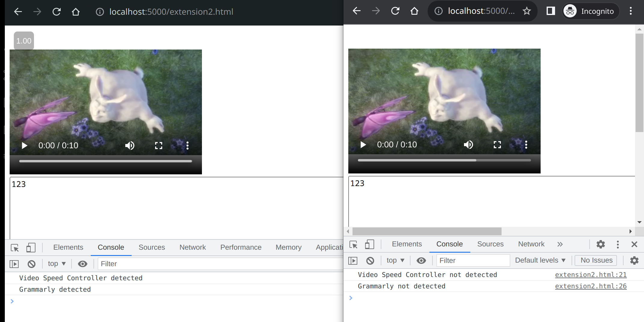
Task: Enter fullscreen on the left video
Action: [x=158, y=146]
